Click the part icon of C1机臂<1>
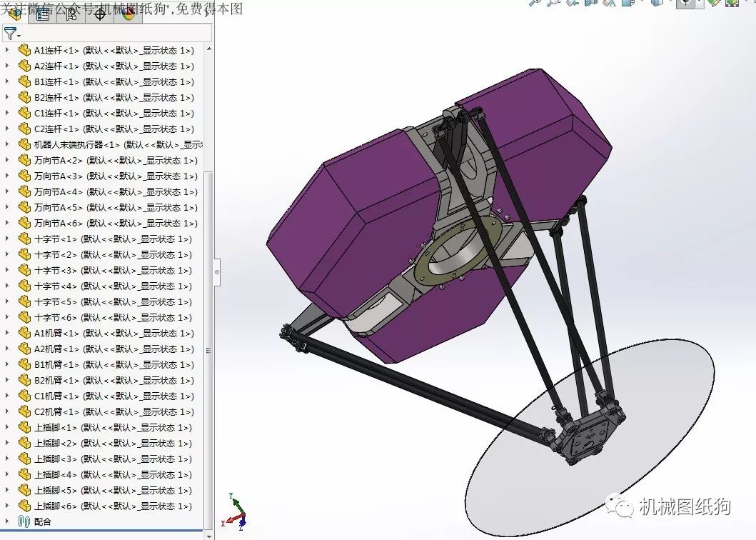 point(24,396)
